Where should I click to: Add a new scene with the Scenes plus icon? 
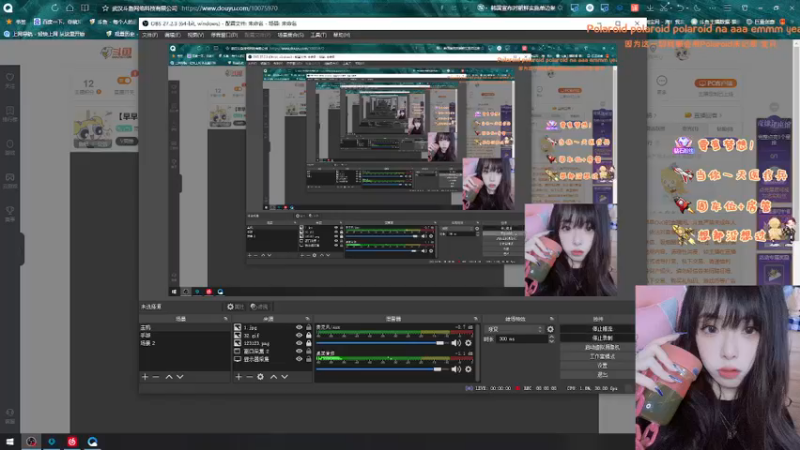(145, 377)
